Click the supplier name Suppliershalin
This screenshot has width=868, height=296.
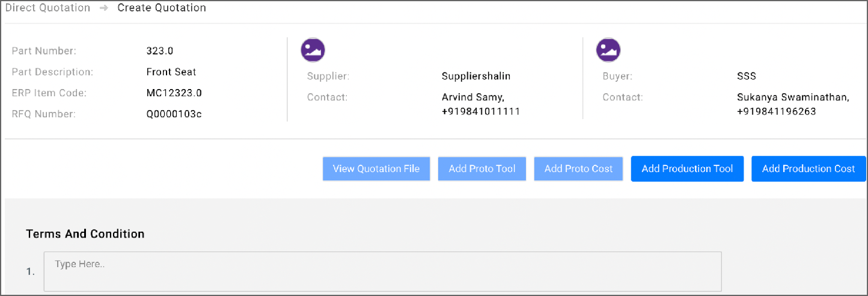pos(476,76)
